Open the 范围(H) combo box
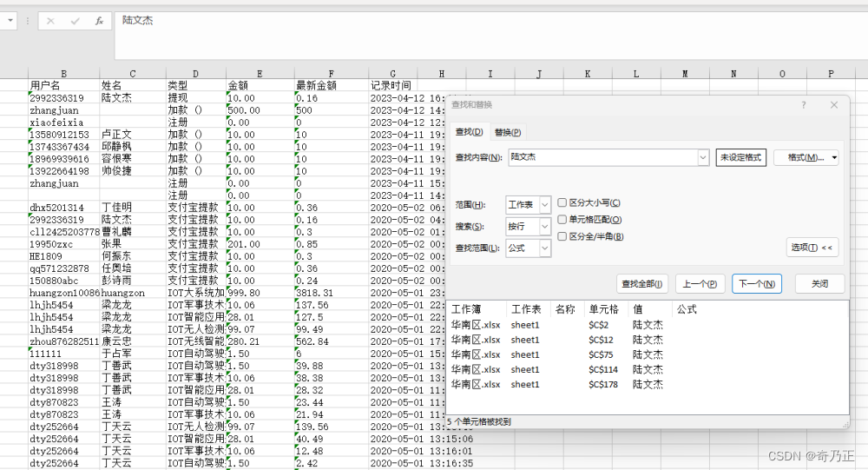 point(528,205)
